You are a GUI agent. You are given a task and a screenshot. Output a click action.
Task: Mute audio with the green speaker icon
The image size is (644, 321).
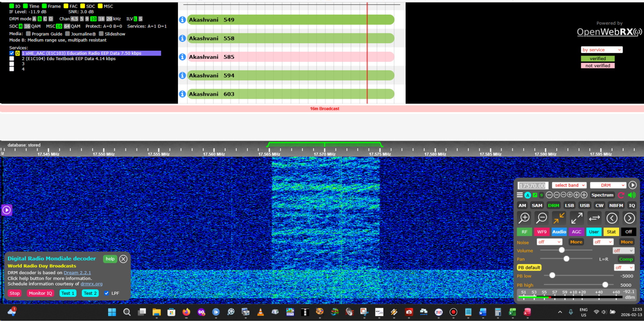click(632, 195)
